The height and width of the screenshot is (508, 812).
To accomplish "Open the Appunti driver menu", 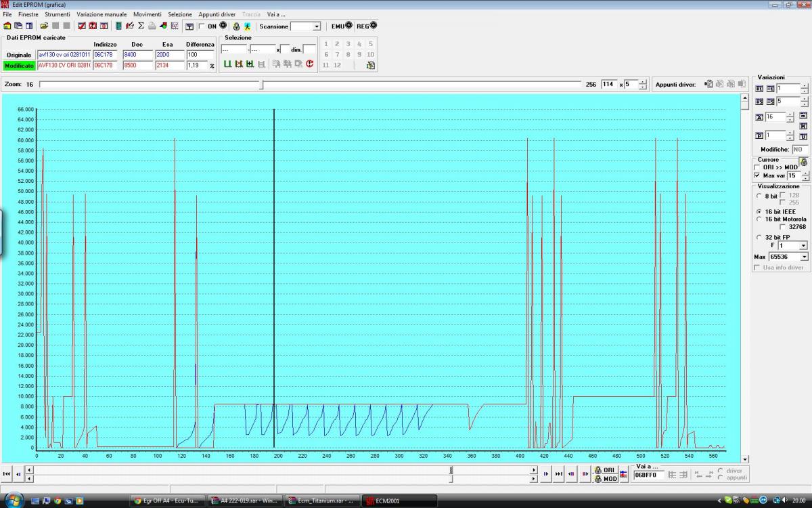I will point(217,14).
